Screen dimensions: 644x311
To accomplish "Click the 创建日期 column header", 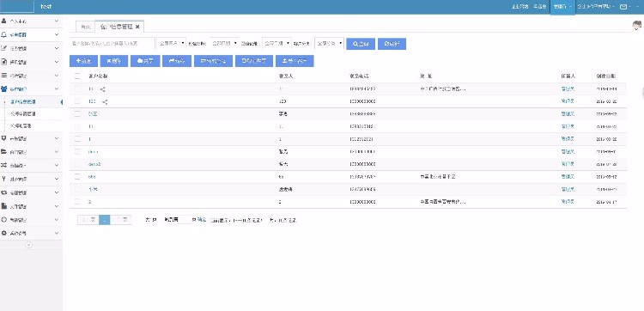I will [x=606, y=76].
